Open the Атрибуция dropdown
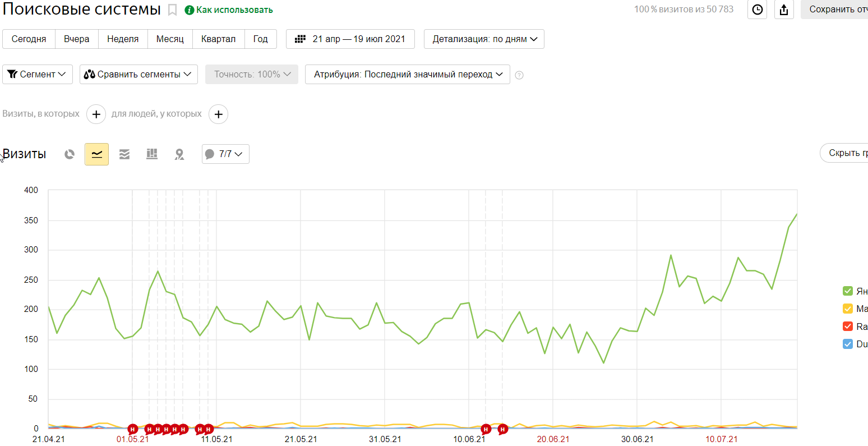 (x=408, y=75)
